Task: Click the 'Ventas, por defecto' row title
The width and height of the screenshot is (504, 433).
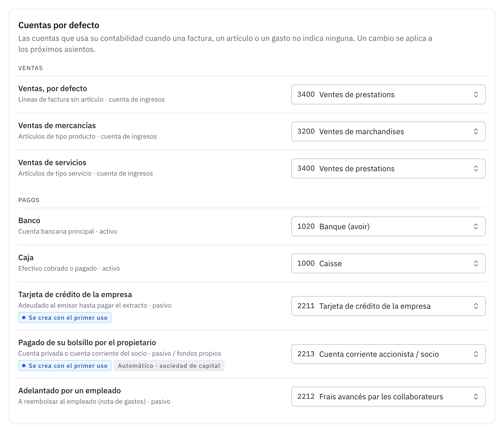Action: tap(53, 88)
